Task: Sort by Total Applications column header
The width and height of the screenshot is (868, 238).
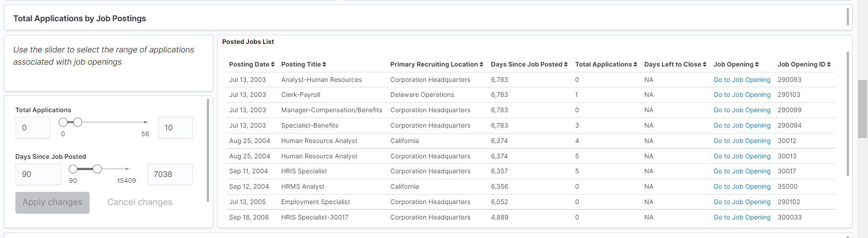Action: (635, 65)
